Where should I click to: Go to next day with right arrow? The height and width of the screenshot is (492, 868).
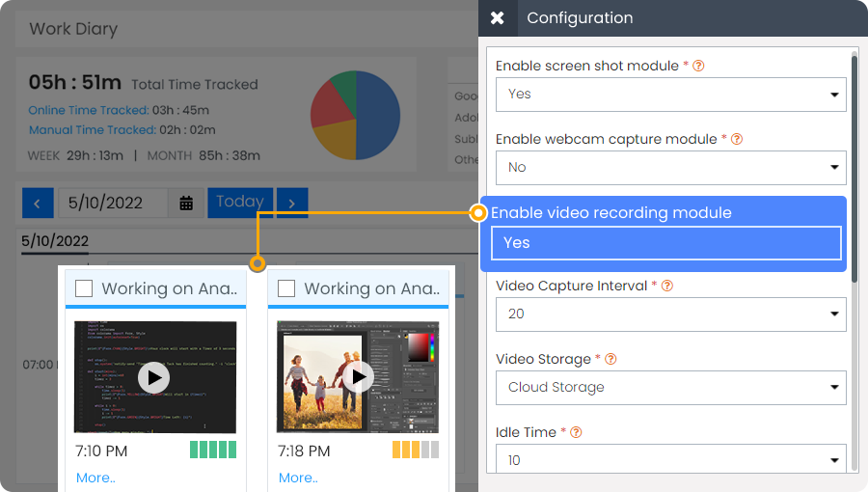tap(292, 204)
